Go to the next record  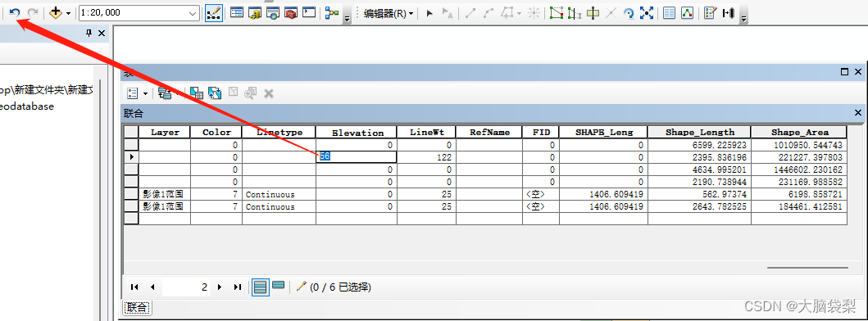pyautogui.click(x=220, y=287)
